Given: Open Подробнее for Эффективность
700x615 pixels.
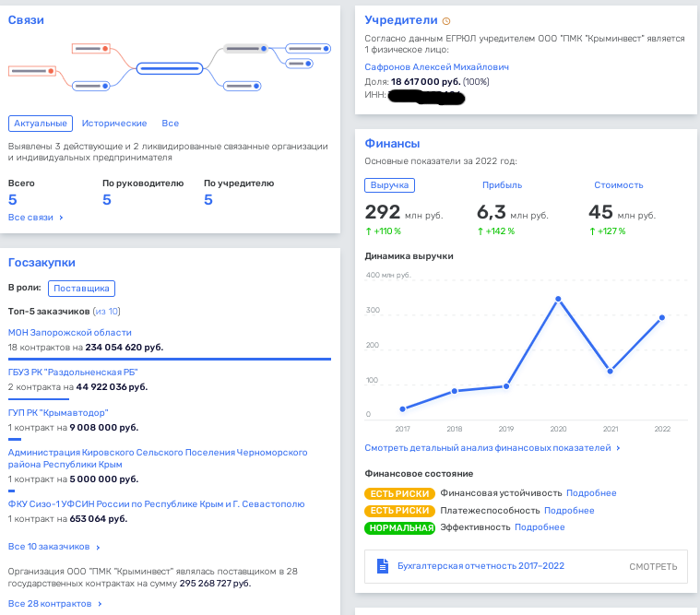Looking at the screenshot, I should (540, 527).
